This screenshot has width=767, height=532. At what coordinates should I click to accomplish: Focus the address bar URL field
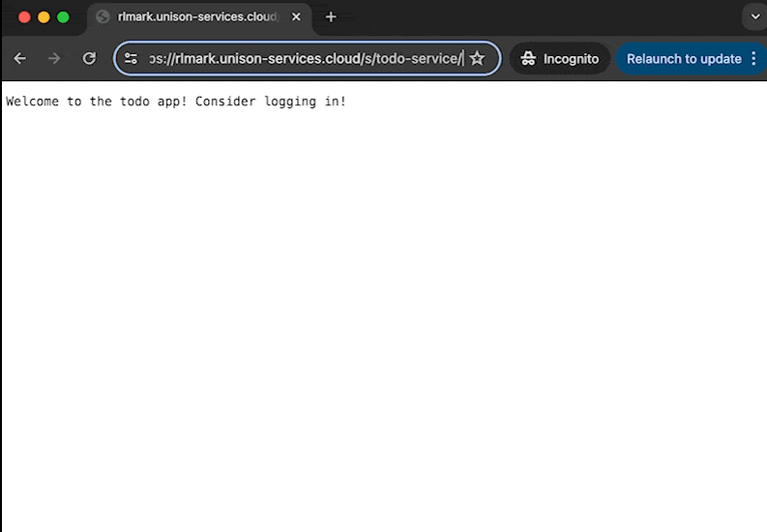(x=306, y=59)
